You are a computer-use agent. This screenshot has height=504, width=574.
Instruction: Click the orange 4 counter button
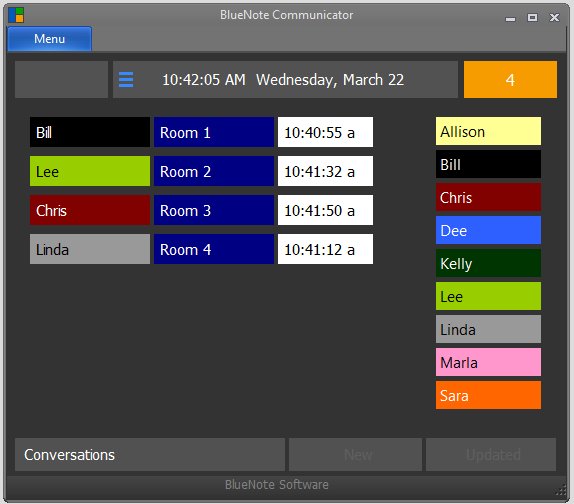pos(510,79)
